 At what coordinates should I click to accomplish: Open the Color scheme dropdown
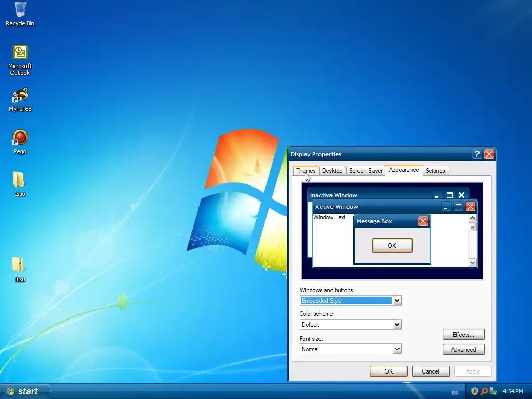click(397, 325)
